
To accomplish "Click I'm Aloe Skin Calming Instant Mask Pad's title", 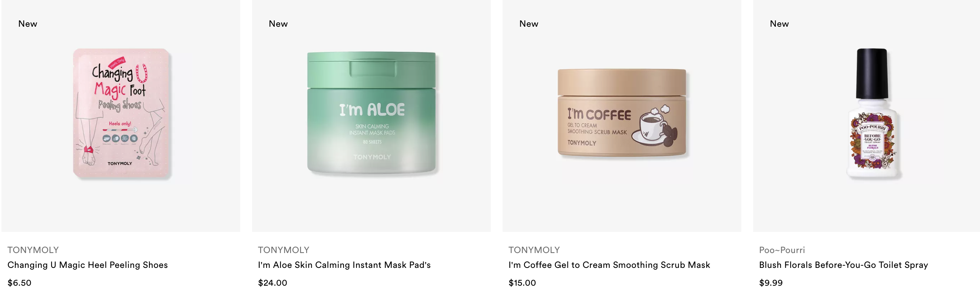I will [x=344, y=265].
